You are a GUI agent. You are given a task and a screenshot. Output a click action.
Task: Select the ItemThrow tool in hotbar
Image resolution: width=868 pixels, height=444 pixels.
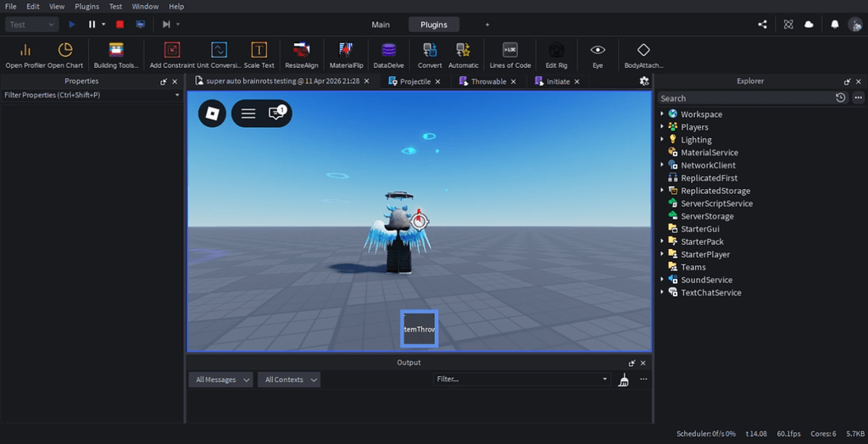(x=420, y=329)
